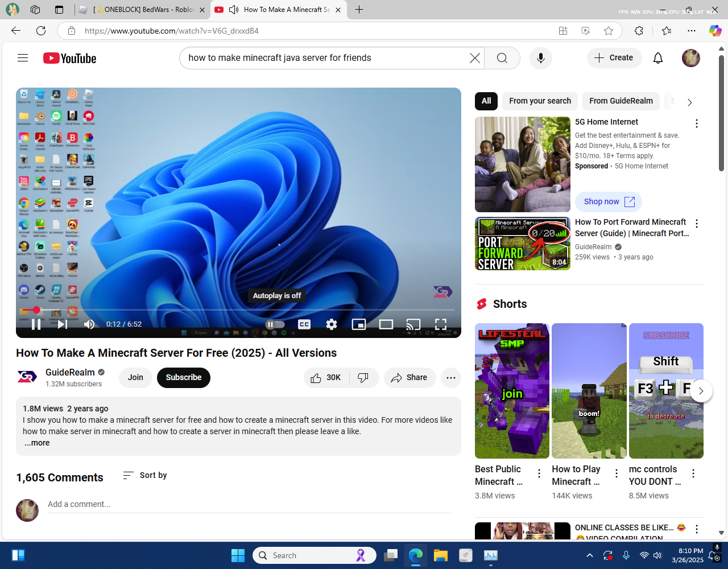Subscribe to GuideRealm
728x569 pixels.
pos(184,378)
